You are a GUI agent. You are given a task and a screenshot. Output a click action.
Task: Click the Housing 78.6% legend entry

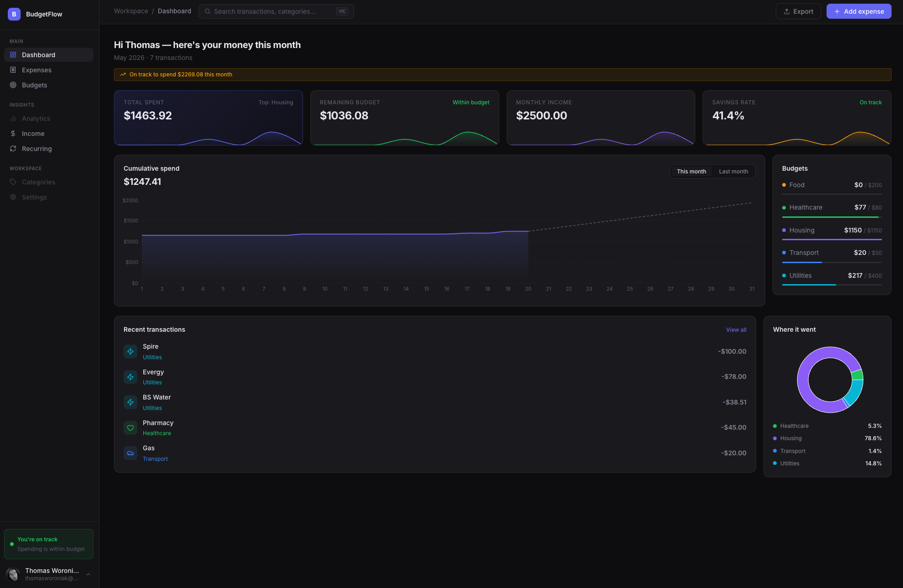pyautogui.click(x=827, y=438)
